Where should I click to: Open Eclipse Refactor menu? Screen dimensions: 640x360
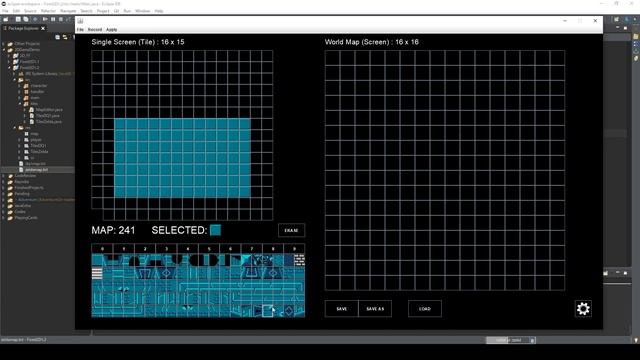[x=48, y=11]
